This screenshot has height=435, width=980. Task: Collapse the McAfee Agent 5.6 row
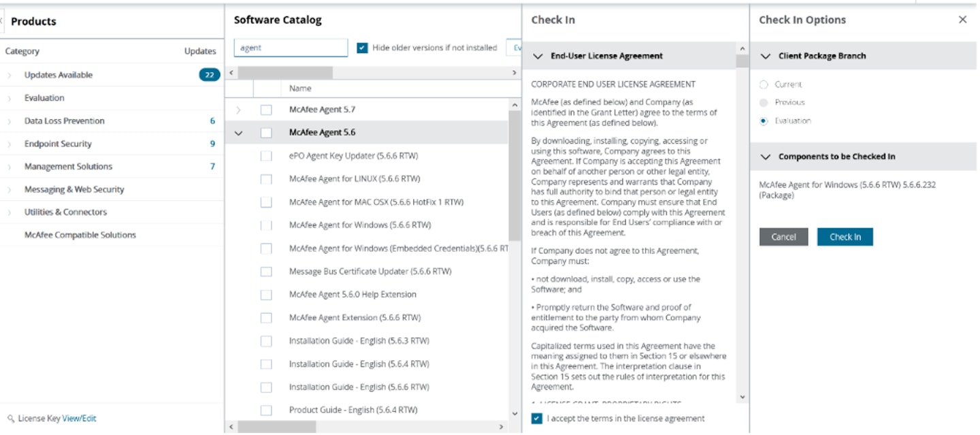point(238,133)
